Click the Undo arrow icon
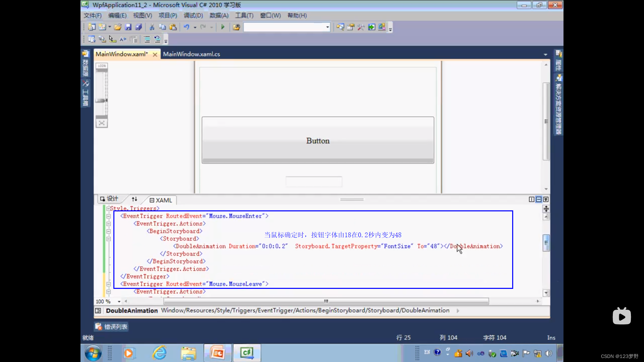644x362 pixels. (x=186, y=27)
